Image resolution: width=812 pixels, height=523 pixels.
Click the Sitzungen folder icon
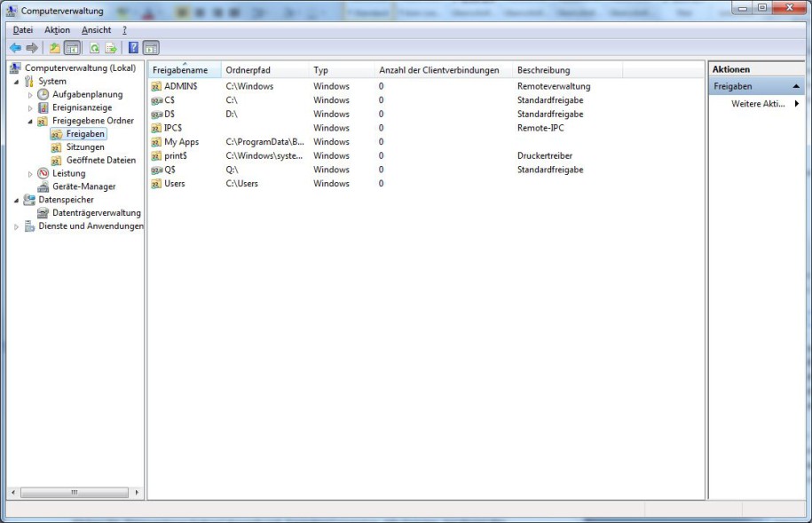click(x=57, y=147)
